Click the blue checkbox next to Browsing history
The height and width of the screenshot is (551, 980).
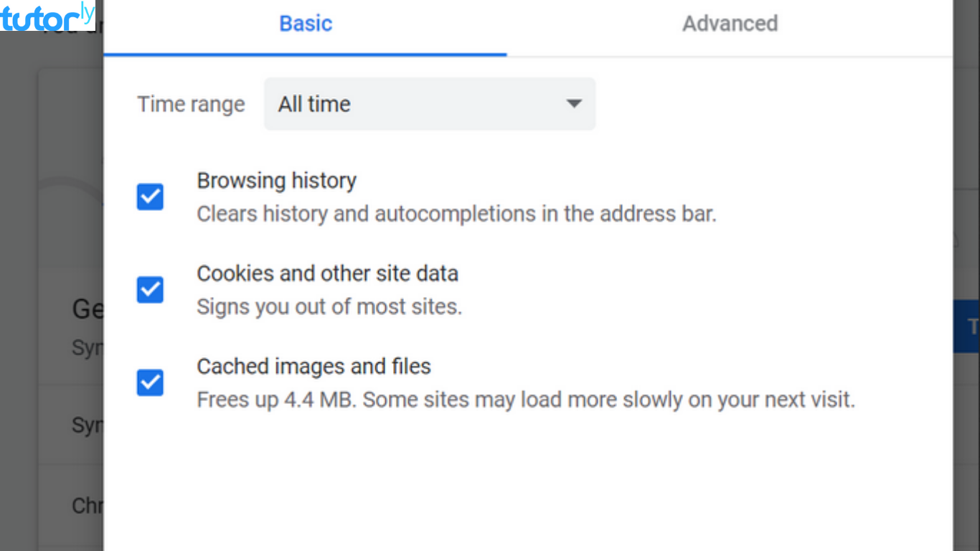(149, 197)
